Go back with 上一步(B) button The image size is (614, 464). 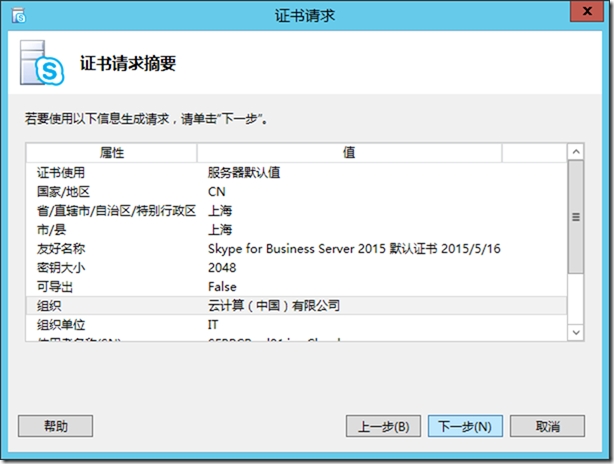point(383,426)
